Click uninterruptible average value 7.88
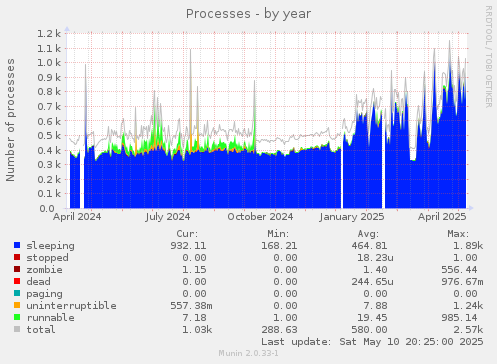This screenshot has width=497, height=364. (x=375, y=306)
